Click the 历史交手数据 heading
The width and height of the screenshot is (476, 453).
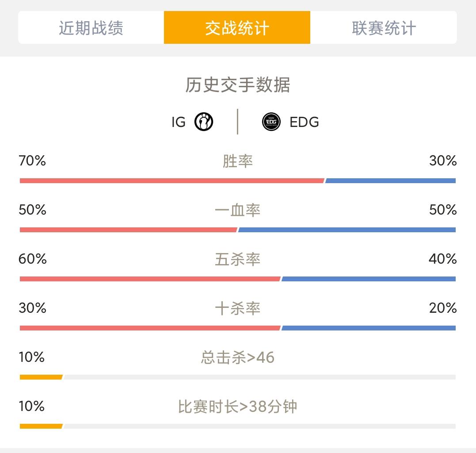point(238,85)
